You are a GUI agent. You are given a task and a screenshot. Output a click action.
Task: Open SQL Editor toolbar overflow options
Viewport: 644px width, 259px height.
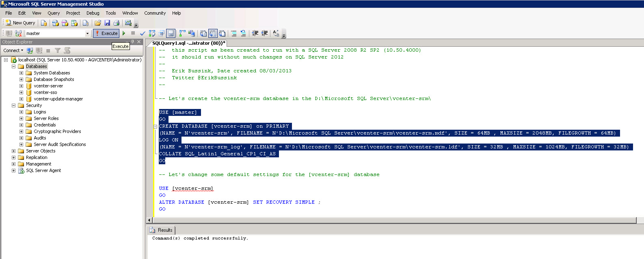coord(284,35)
